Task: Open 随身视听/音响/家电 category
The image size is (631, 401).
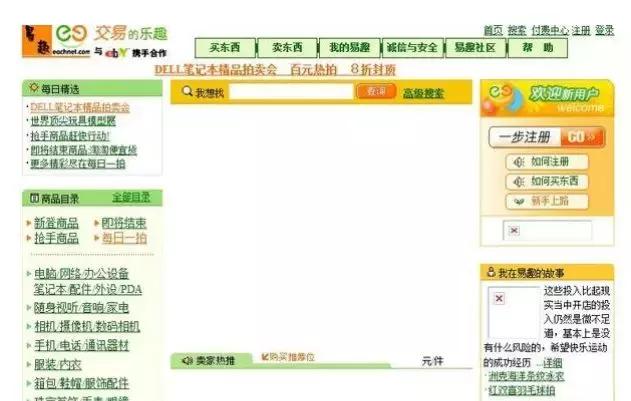Action: click(81, 308)
